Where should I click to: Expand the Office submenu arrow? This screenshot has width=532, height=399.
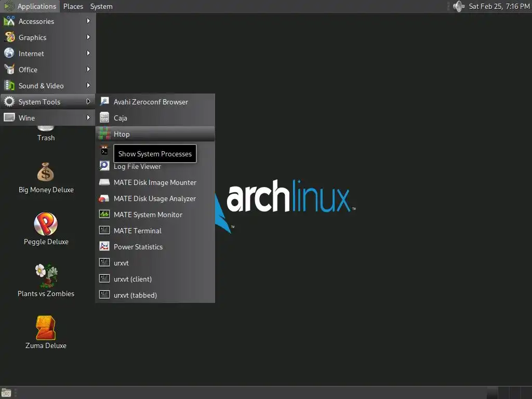click(88, 69)
